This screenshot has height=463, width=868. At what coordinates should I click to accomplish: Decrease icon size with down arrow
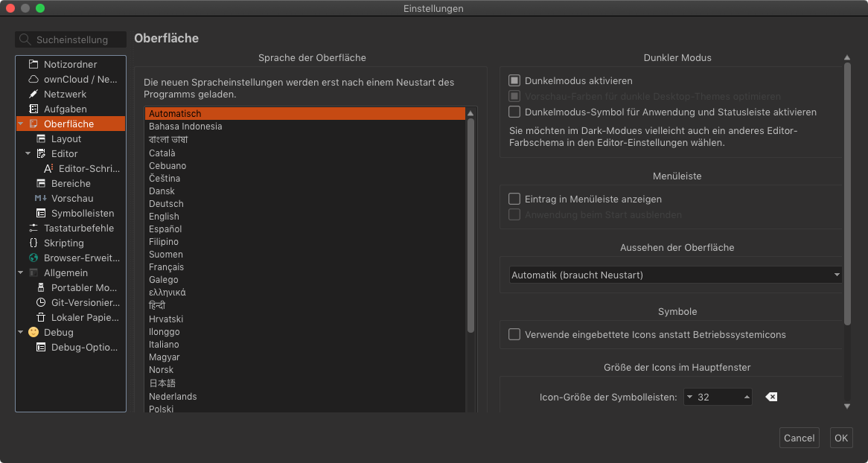point(689,397)
